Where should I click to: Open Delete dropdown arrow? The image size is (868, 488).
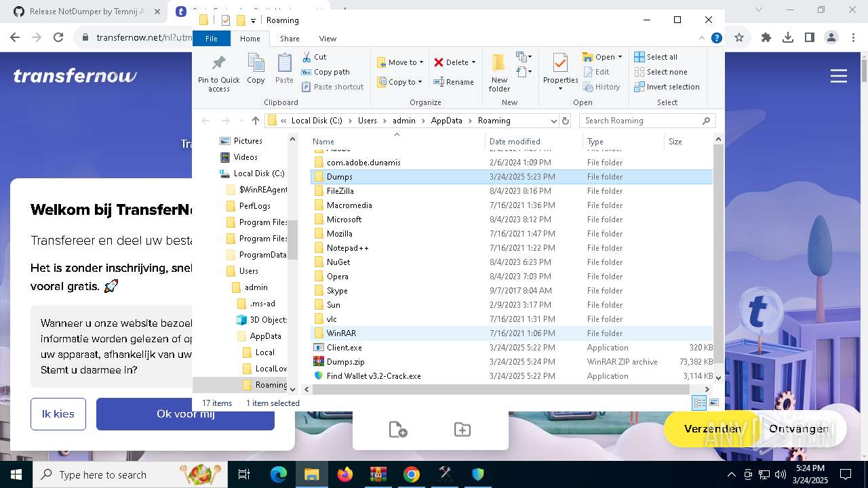pos(473,62)
